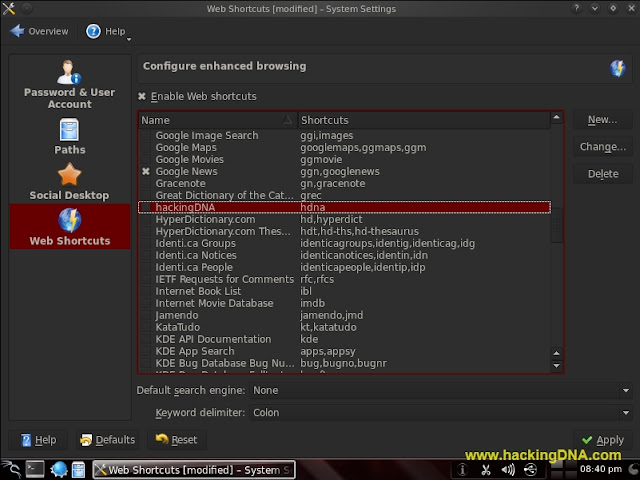Image resolution: width=640 pixels, height=480 pixels.
Task: Enable the Jamendo shortcut checkbox
Action: click(145, 315)
